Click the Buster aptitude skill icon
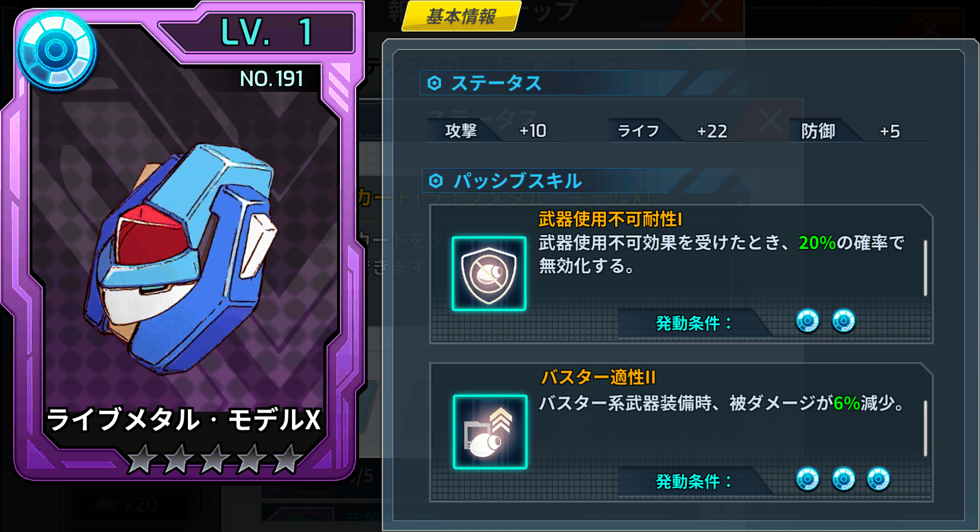980x532 pixels. coord(490,432)
